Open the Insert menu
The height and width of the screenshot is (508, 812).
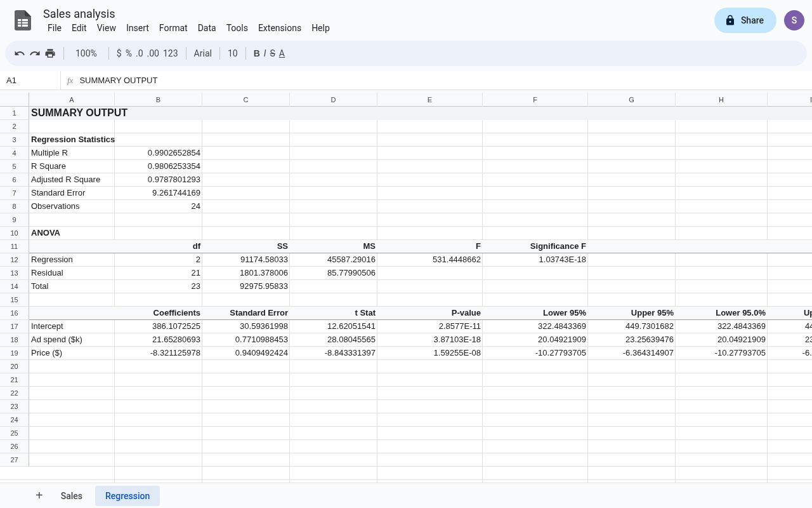138,28
